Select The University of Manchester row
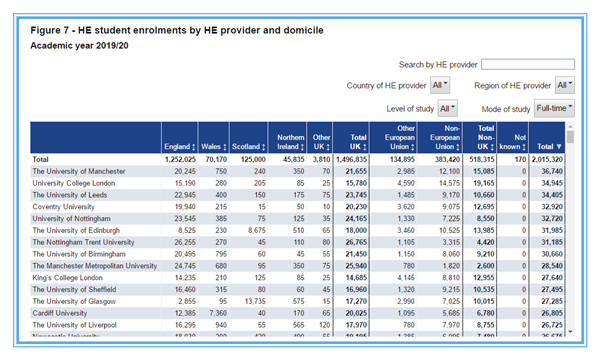This screenshot has height=360, width=600. coord(297,171)
